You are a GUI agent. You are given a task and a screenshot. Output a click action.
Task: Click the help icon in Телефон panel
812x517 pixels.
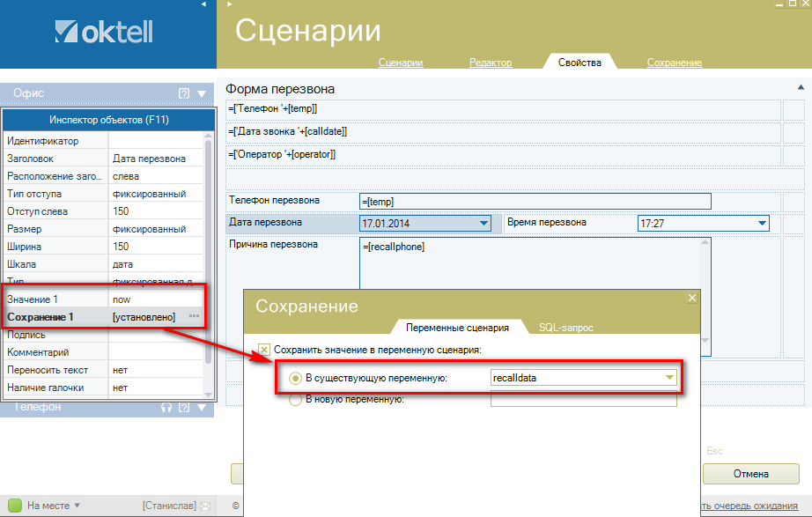pyautogui.click(x=184, y=407)
